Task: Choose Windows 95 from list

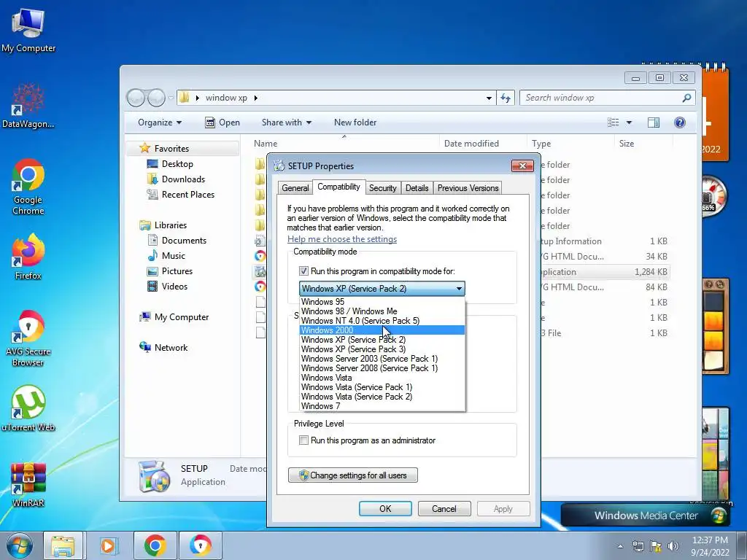Action: point(382,301)
